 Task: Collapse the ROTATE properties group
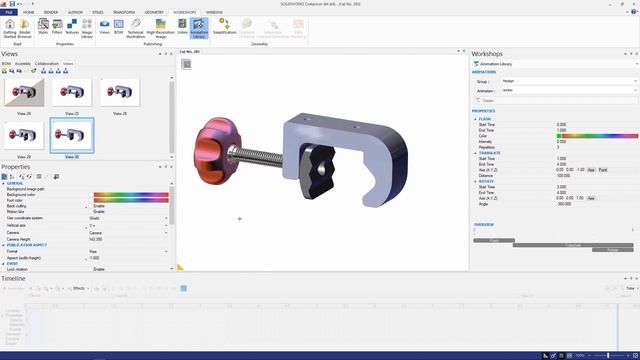[x=475, y=181]
